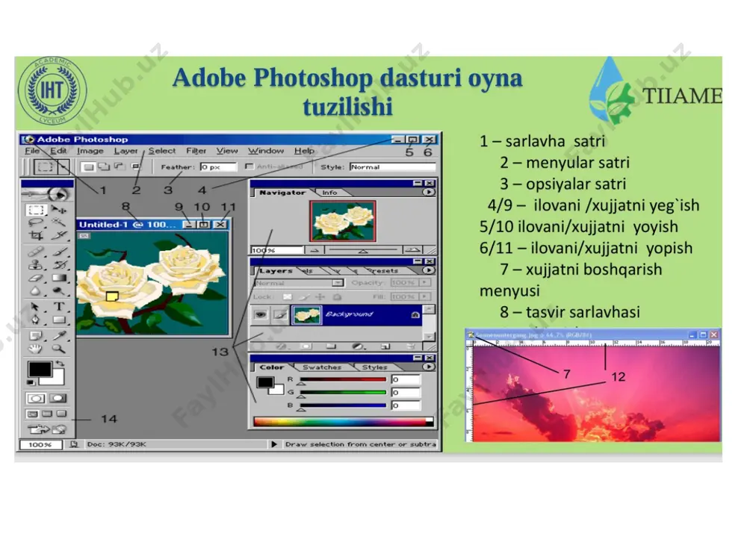Click the red R color slider

click(343, 380)
